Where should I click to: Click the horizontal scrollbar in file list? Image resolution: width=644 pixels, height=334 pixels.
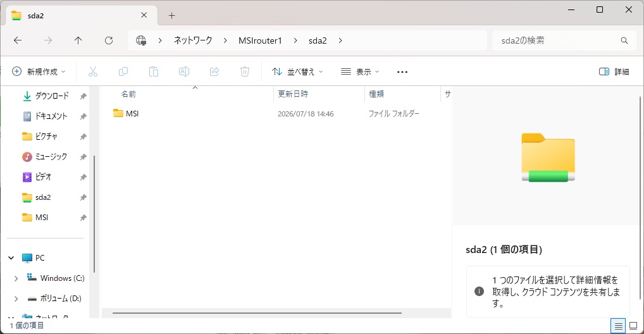point(257,313)
